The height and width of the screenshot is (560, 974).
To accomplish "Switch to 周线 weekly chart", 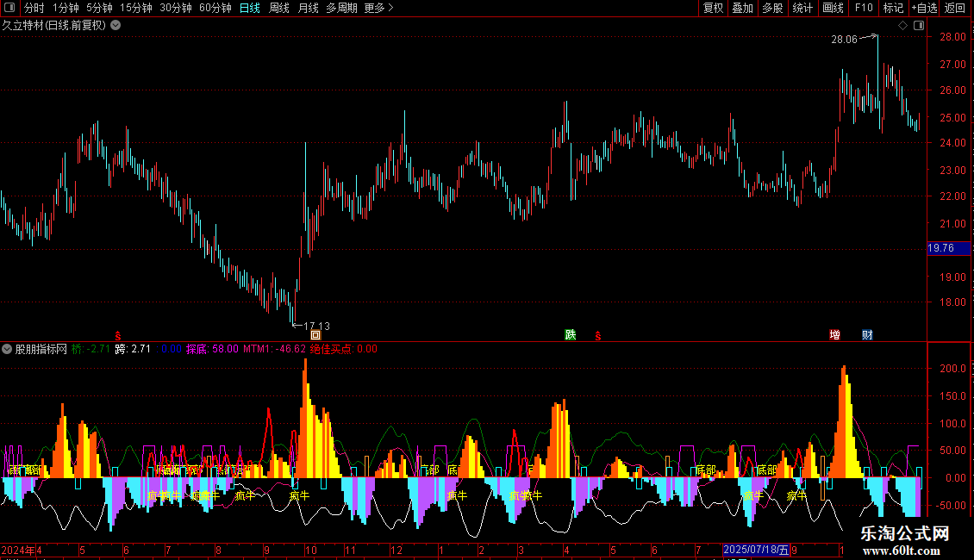I will point(279,8).
